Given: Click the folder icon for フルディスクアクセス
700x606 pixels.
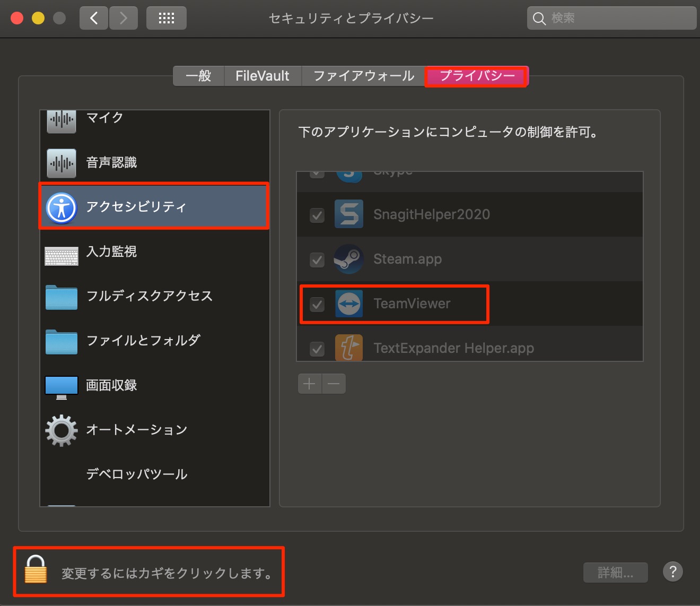Looking at the screenshot, I should [x=62, y=297].
